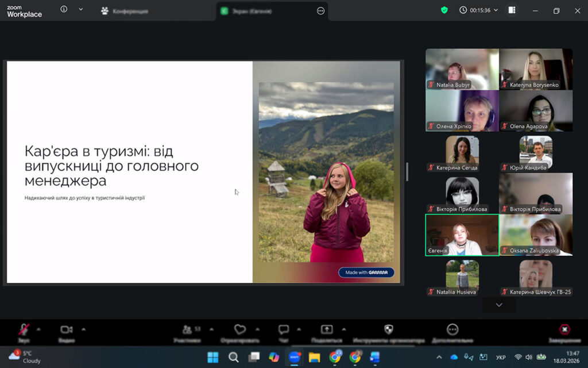Screen dimensions: 588x368
Task: Open the Отреагировать reactions heart icon
Action: point(240,329)
